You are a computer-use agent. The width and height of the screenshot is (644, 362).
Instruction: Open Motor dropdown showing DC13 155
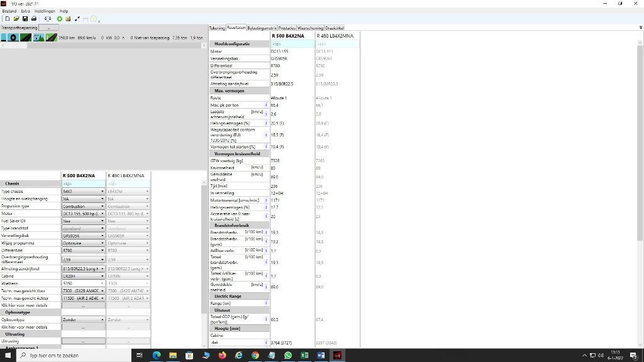pyautogui.click(x=84, y=214)
